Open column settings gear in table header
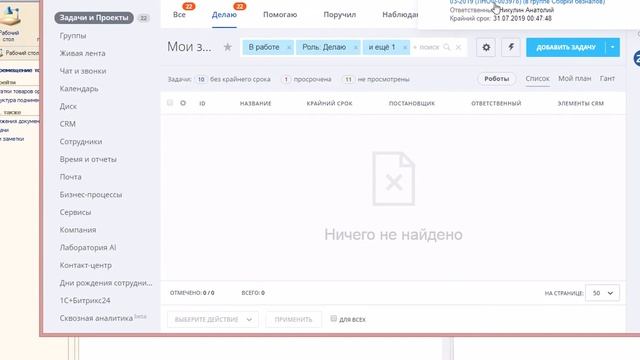640x360 pixels. tap(183, 103)
